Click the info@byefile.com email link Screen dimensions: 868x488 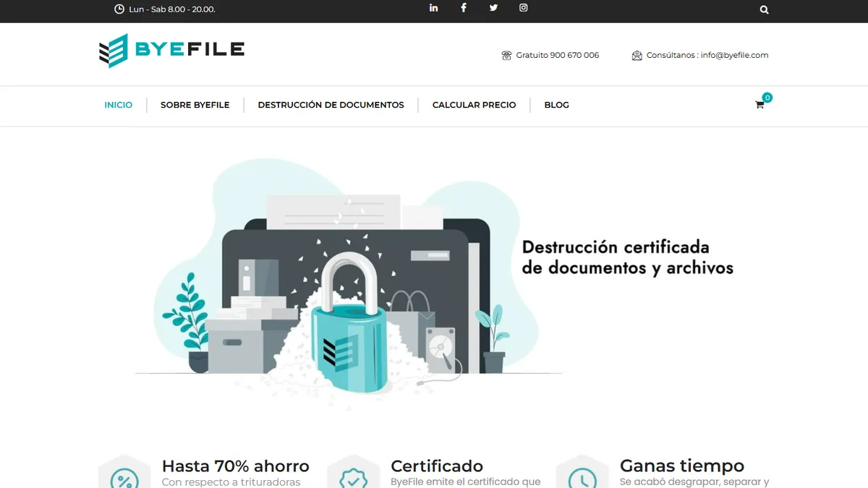tap(734, 55)
